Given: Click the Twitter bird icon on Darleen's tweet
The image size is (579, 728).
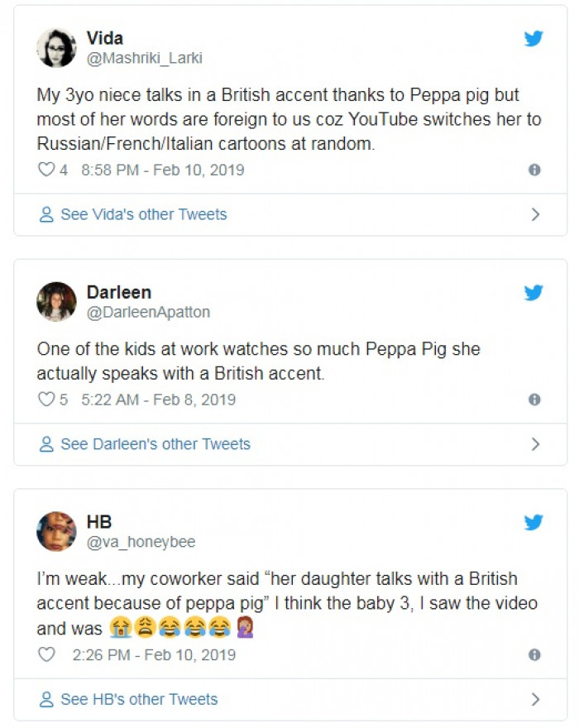Looking at the screenshot, I should pyautogui.click(x=534, y=293).
